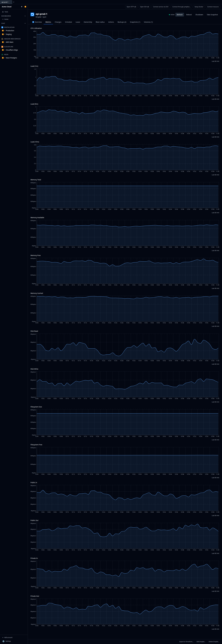Open the Backups (2) tab
222x644 pixels.
point(122,22)
